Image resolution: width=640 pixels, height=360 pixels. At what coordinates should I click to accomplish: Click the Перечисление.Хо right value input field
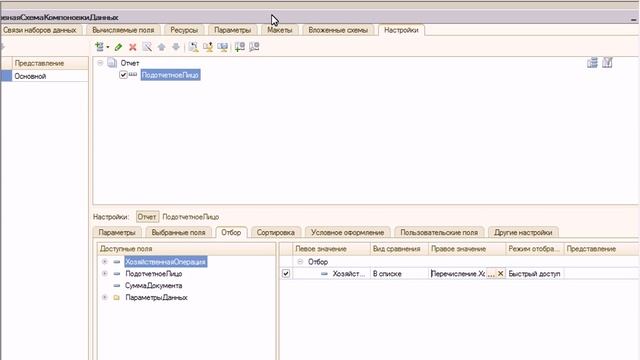point(458,274)
